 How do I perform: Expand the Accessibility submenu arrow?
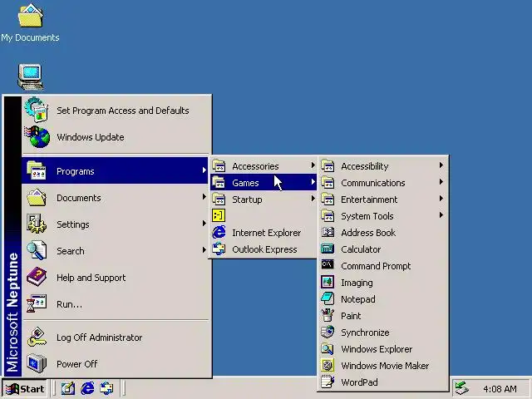[x=441, y=165]
